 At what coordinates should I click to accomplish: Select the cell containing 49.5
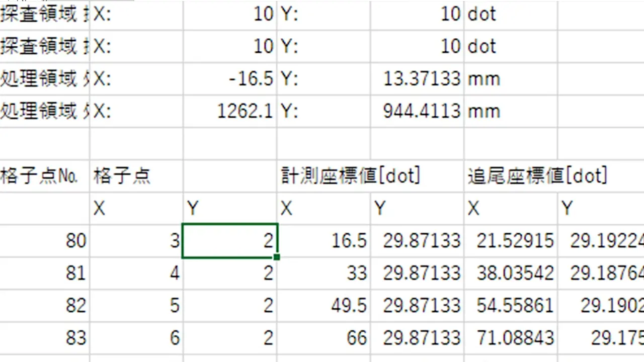point(324,305)
